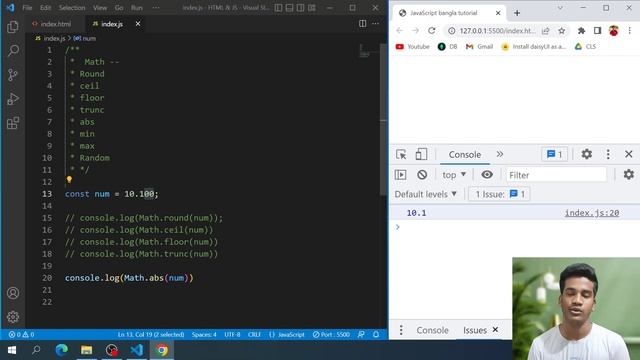Share this page from address bar
Image resolution: width=640 pixels, height=360 pixels.
click(x=545, y=31)
